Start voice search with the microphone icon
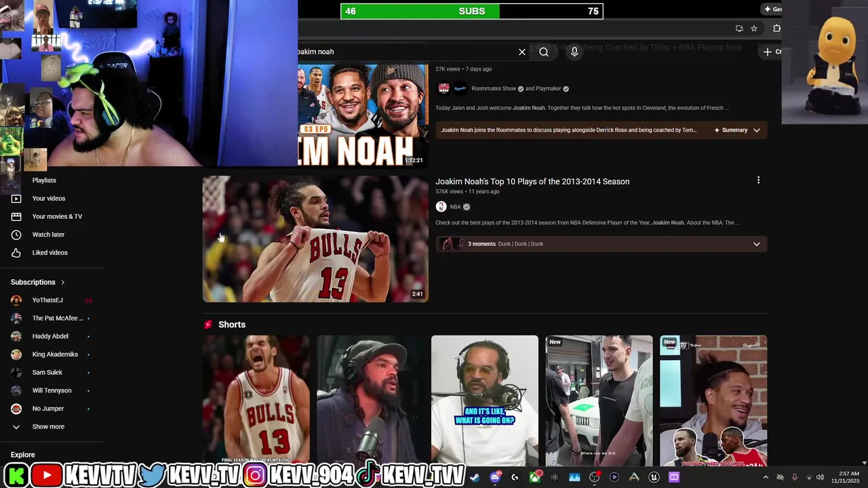Viewport: 868px width, 488px height. tap(574, 52)
